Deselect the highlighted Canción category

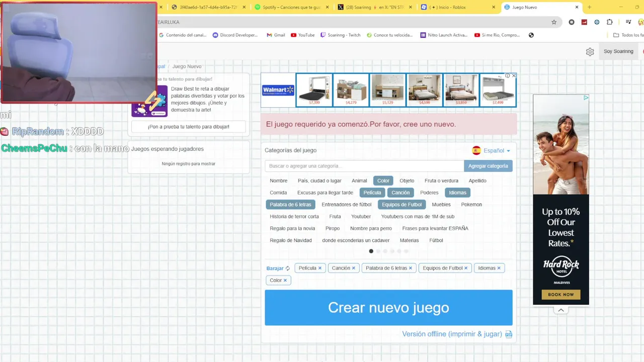[400, 193]
